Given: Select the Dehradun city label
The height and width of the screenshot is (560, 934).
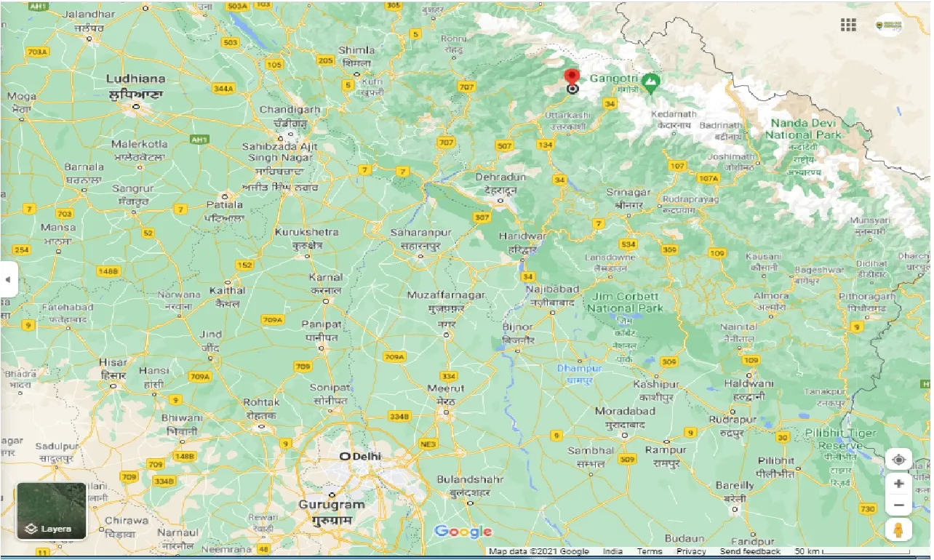Looking at the screenshot, I should pos(500,177).
